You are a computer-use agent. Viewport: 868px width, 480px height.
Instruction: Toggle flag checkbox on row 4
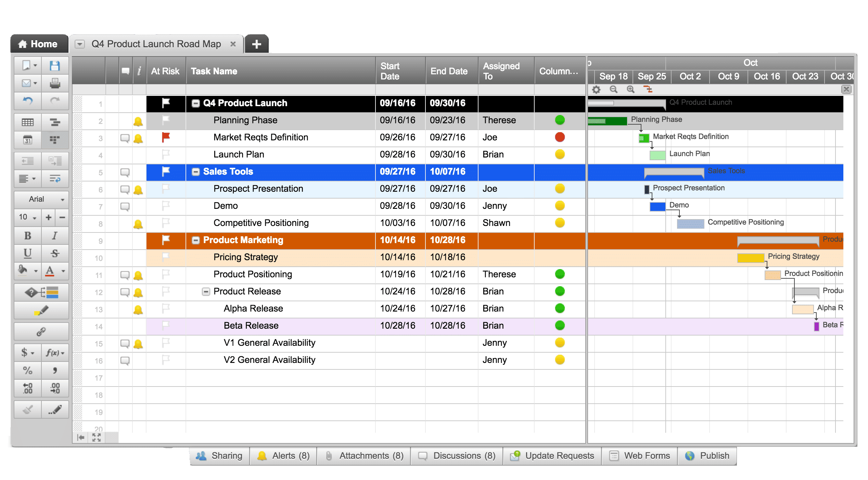tap(166, 155)
